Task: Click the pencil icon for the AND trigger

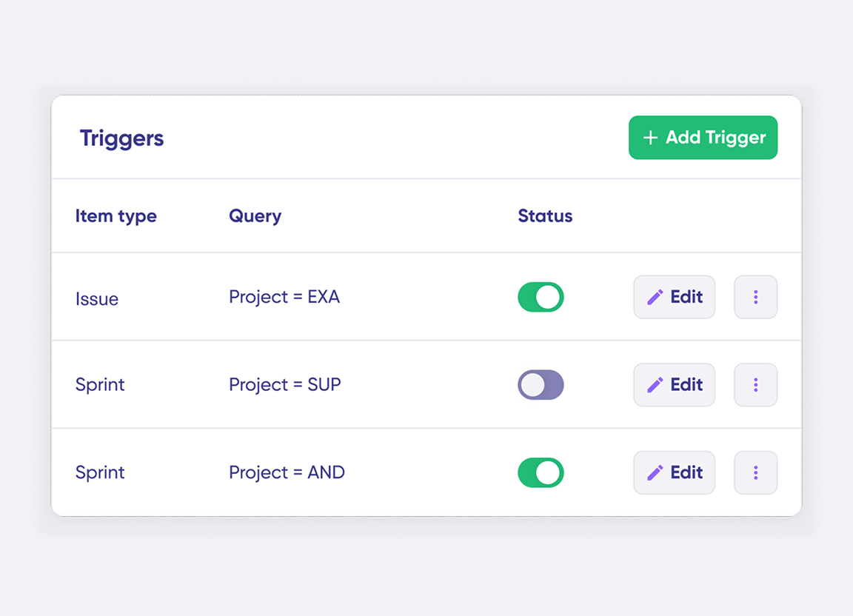Action: [655, 472]
